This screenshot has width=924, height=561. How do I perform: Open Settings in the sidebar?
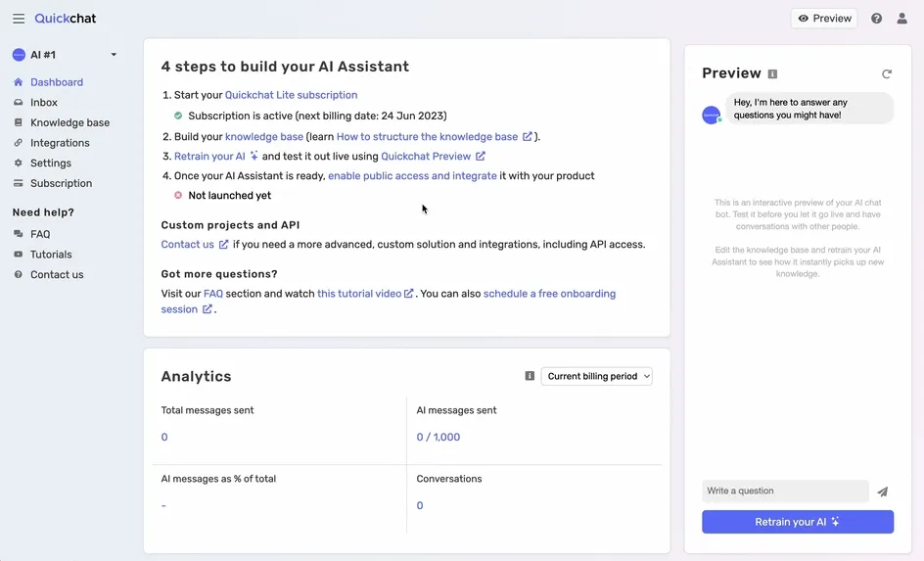51,163
